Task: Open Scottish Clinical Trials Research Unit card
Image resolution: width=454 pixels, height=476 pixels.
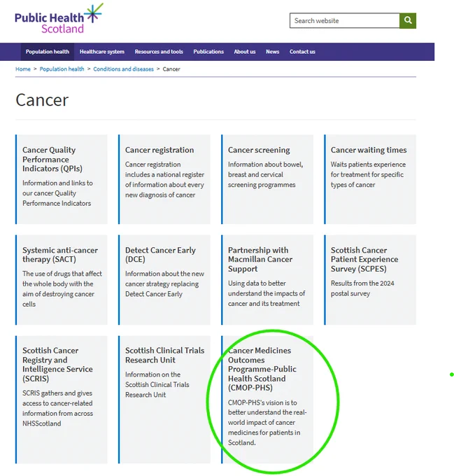Action: click(x=164, y=399)
